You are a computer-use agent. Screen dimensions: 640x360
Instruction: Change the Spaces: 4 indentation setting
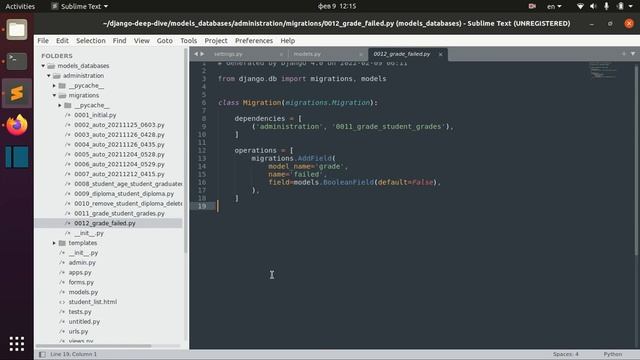coord(565,354)
